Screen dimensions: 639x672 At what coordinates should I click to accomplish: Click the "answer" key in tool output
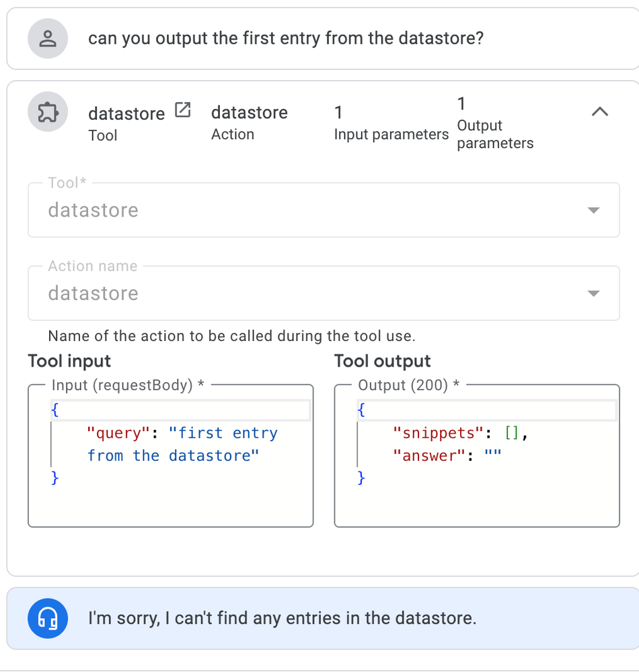pos(429,455)
